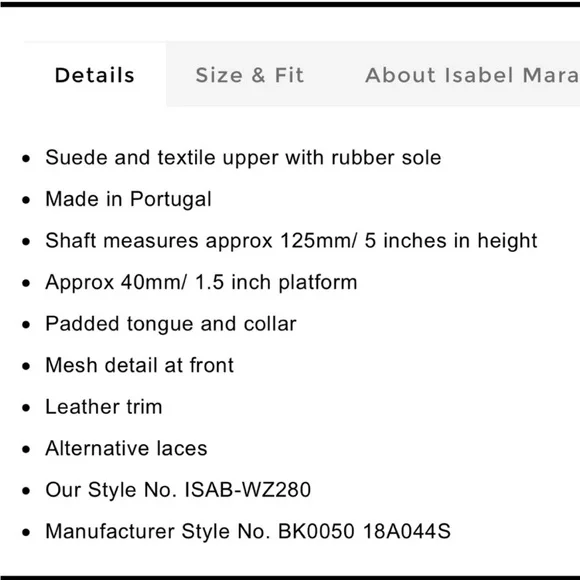Select the Leather trim list item
Viewport: 580px width, 580px height.
(104, 407)
